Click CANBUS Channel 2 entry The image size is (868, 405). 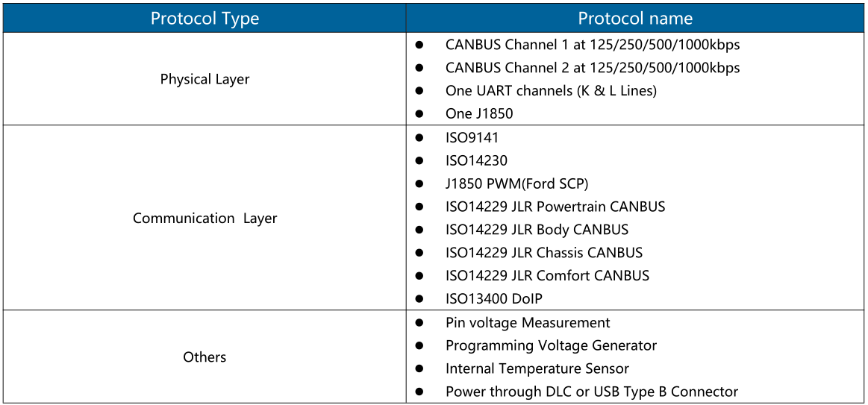[x=593, y=67]
